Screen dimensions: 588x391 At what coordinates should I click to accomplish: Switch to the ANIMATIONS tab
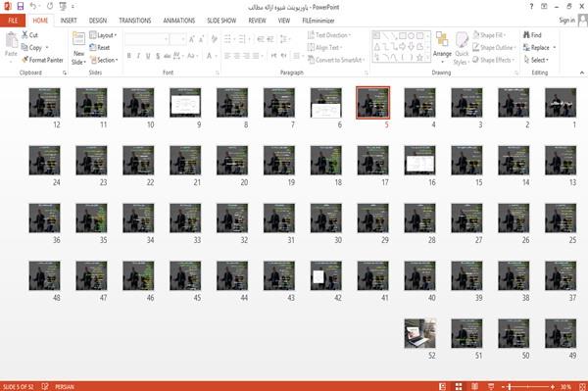(x=179, y=21)
